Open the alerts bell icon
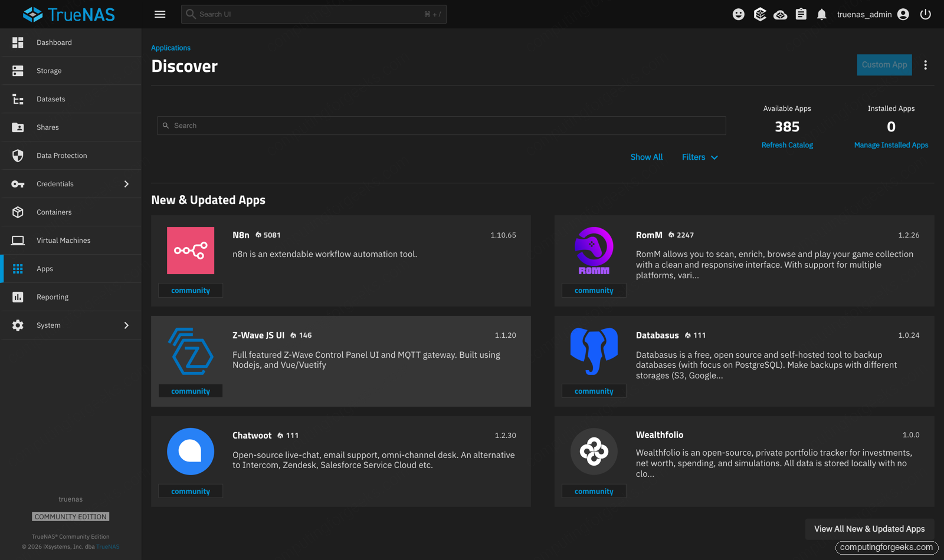The height and width of the screenshot is (560, 944). coord(822,14)
